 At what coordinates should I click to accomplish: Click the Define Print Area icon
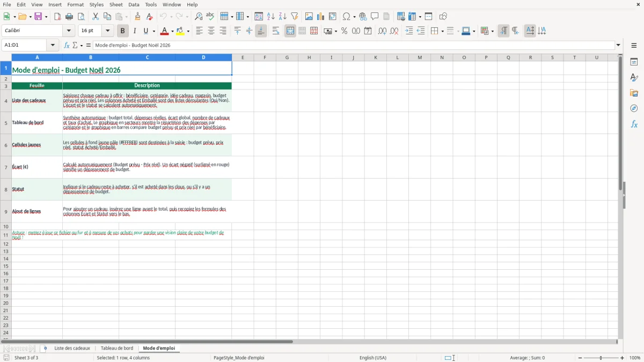coord(401,17)
